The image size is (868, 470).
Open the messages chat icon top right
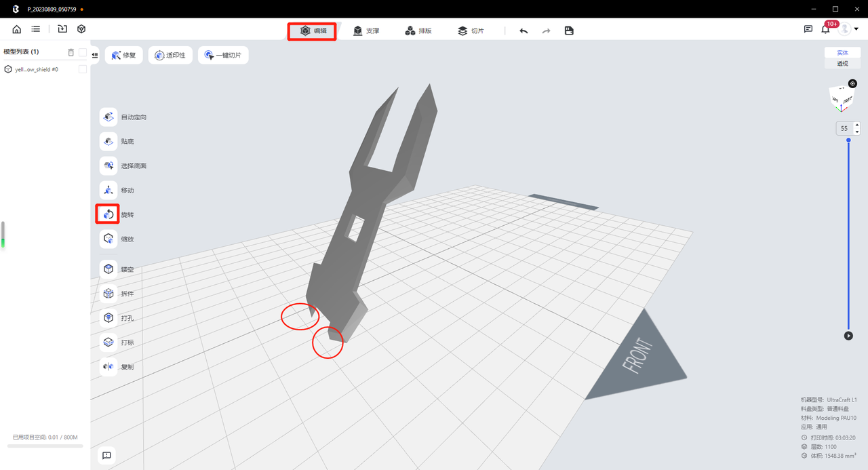click(x=808, y=29)
